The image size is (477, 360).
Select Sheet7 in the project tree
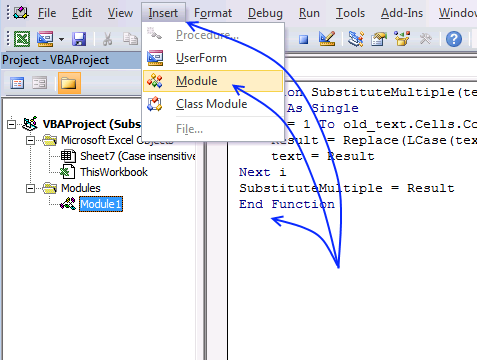138,156
